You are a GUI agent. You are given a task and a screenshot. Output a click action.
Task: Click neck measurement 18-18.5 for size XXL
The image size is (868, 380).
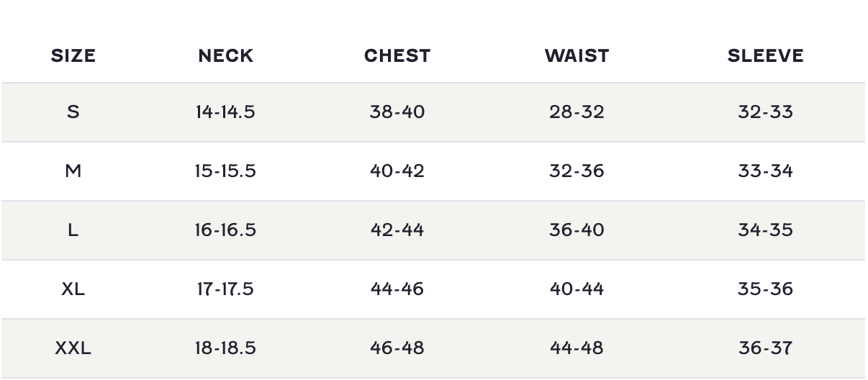point(225,348)
